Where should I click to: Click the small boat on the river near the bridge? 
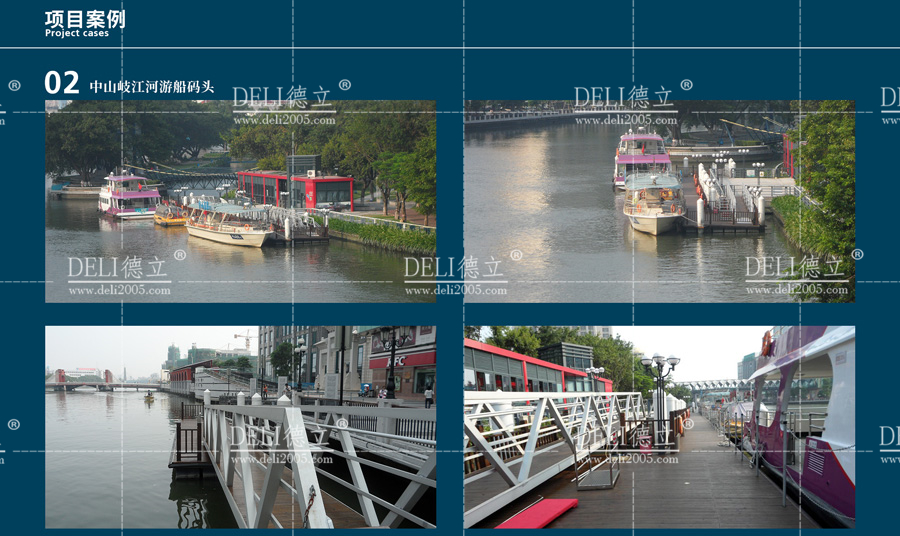149,397
